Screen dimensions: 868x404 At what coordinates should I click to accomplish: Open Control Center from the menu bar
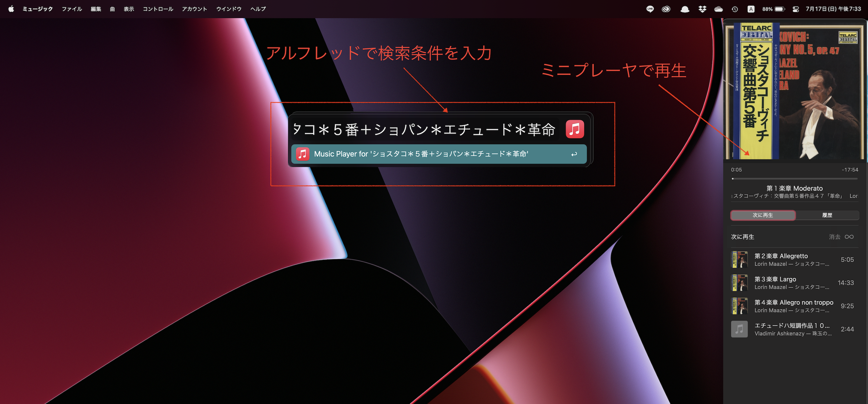(x=796, y=9)
